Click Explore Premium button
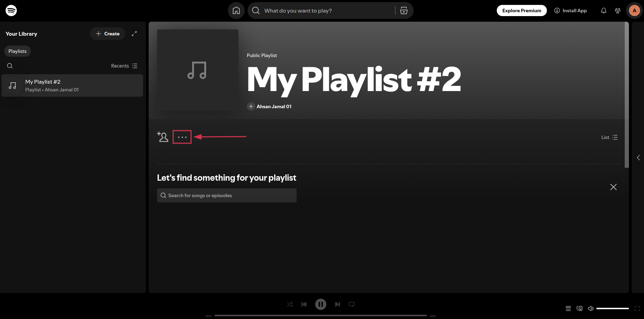 [x=522, y=11]
